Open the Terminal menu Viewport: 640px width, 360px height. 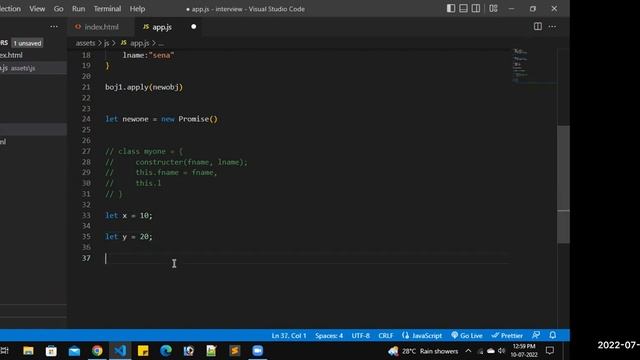pyautogui.click(x=107, y=9)
